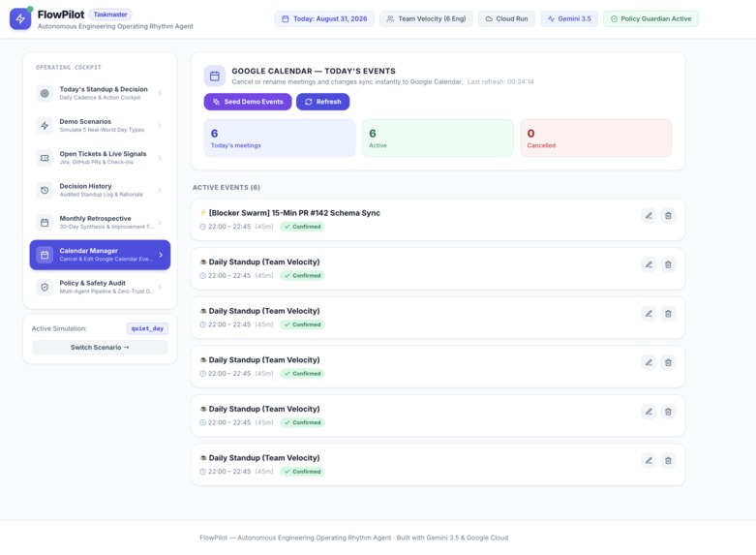Select the Cancelled events count card
The image size is (756, 555).
point(596,139)
